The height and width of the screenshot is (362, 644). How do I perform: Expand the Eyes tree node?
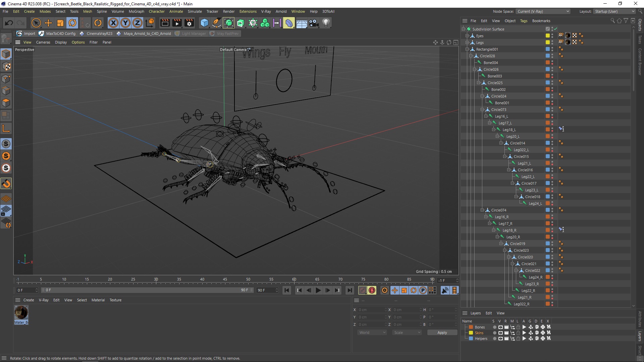tap(467, 36)
